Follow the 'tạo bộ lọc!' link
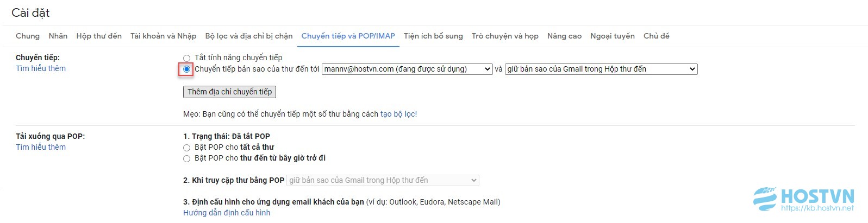 coord(398,114)
